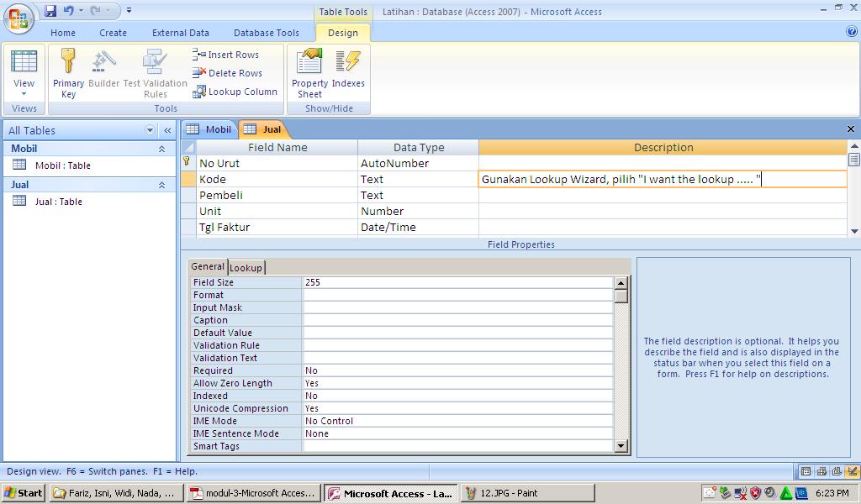Screen dimensions: 861x504
Task: Open the Builder tool
Action: [103, 68]
